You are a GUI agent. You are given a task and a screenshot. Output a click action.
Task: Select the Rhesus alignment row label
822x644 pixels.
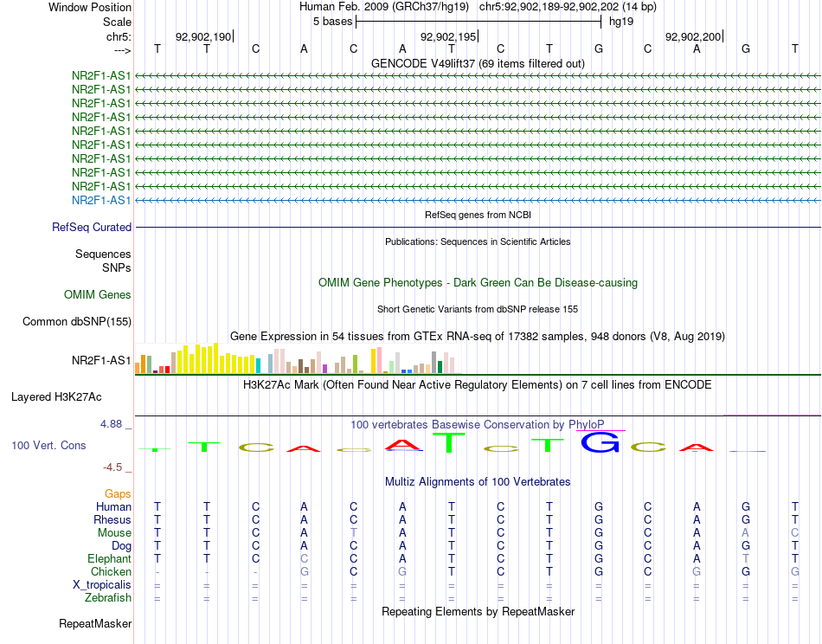coord(112,519)
